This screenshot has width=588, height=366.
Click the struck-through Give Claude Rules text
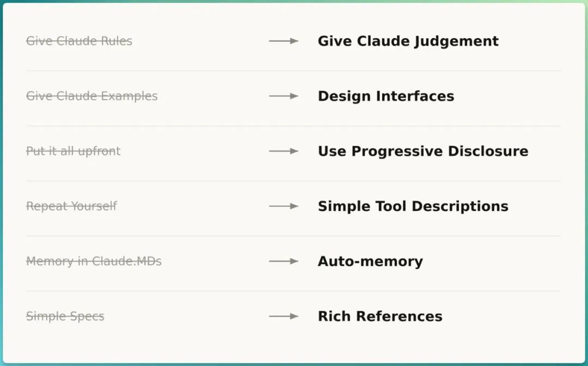point(79,41)
